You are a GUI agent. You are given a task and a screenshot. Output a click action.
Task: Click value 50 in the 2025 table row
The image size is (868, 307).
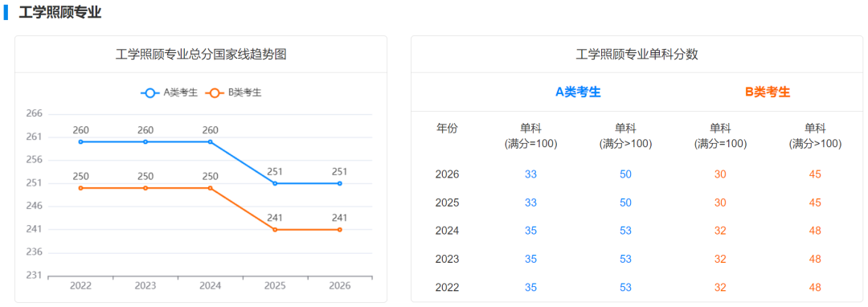(x=625, y=203)
